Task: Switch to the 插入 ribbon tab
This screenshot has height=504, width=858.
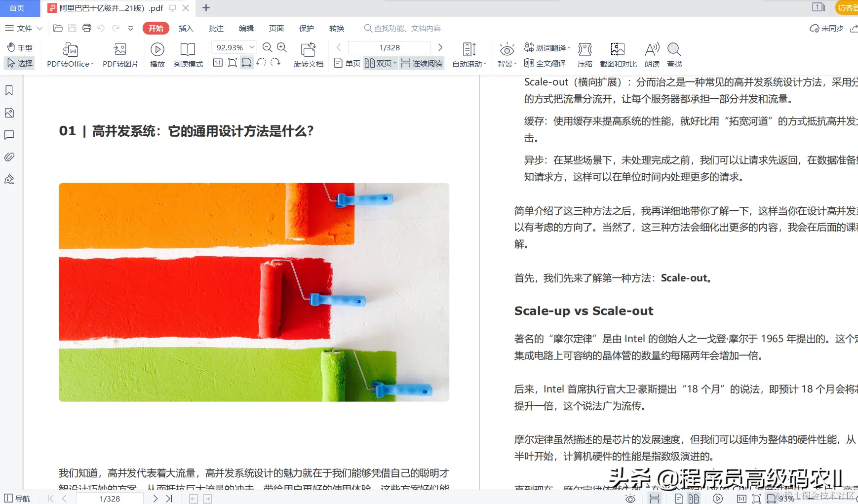Action: point(185,28)
